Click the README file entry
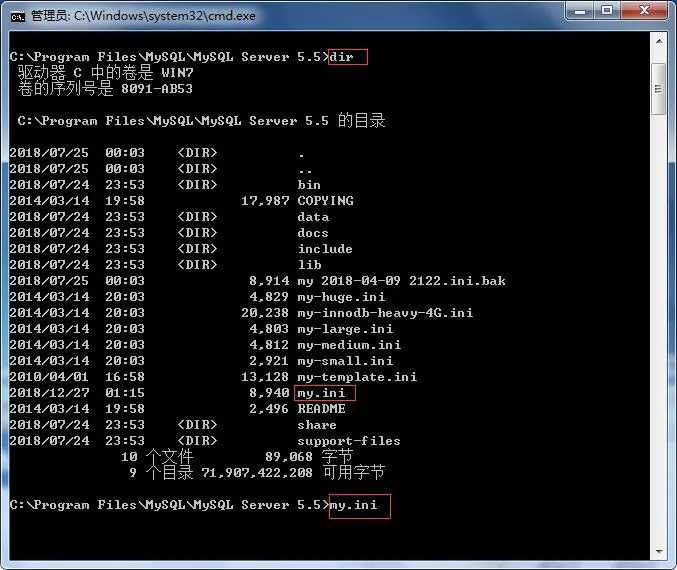Image resolution: width=677 pixels, height=570 pixels. point(321,409)
